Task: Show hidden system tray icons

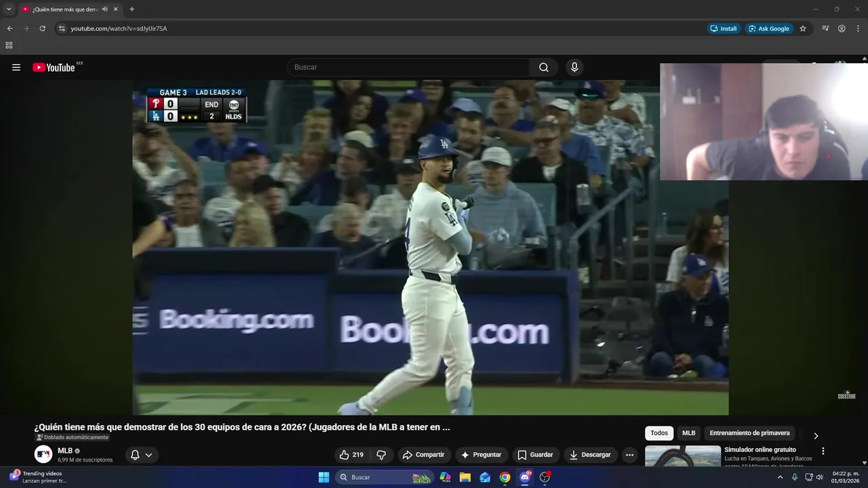Action: 780,477
